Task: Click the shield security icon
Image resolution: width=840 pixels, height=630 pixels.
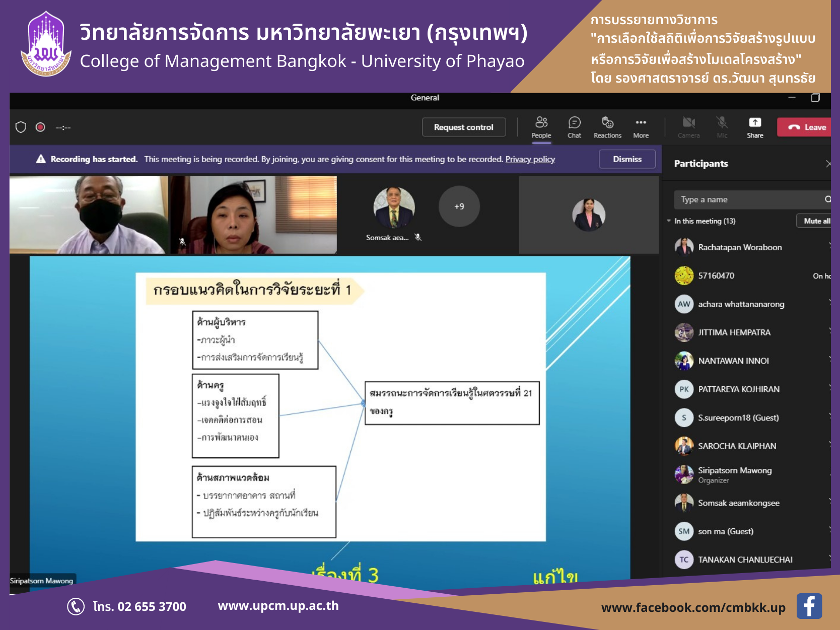Action: pos(21,127)
